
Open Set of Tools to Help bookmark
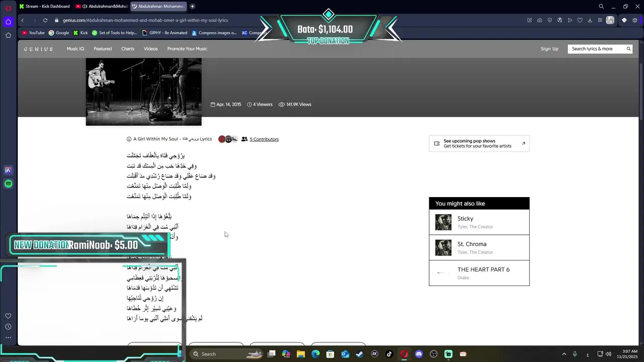pyautogui.click(x=114, y=33)
